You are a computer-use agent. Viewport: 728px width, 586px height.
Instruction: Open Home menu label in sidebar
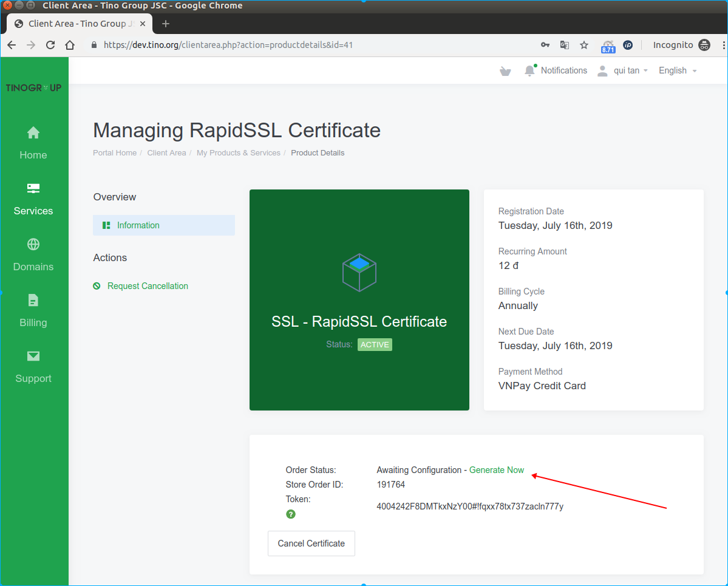[33, 155]
